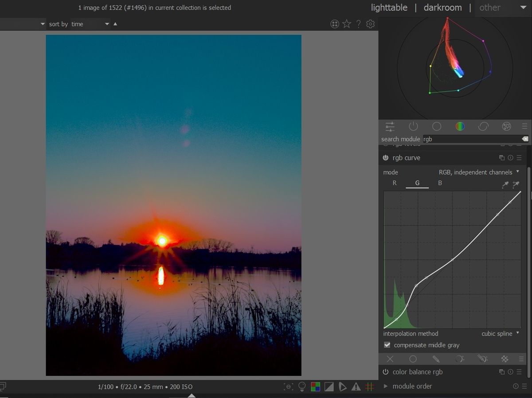Viewport: 532px width, 398px height.
Task: Click the rgb curve module header
Action: click(x=452, y=158)
